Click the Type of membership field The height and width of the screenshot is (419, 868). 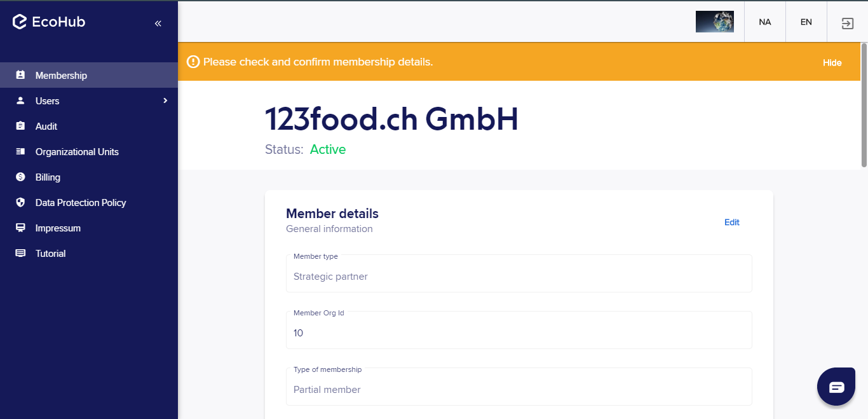coord(519,387)
